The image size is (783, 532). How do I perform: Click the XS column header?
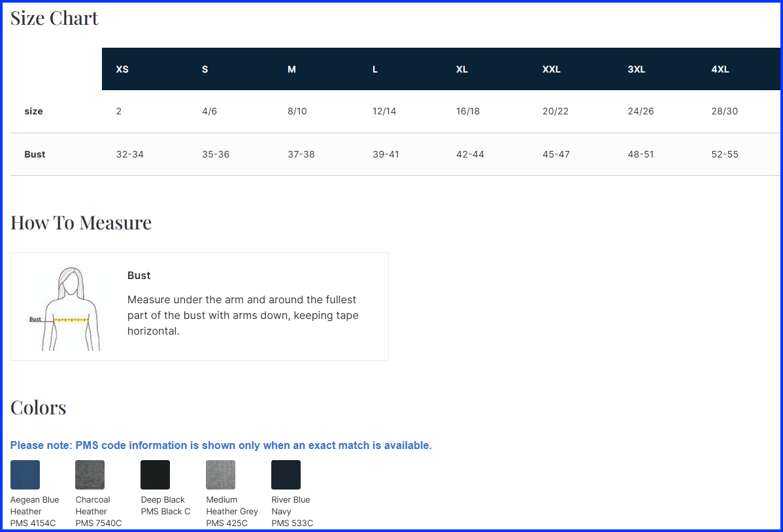pyautogui.click(x=122, y=69)
